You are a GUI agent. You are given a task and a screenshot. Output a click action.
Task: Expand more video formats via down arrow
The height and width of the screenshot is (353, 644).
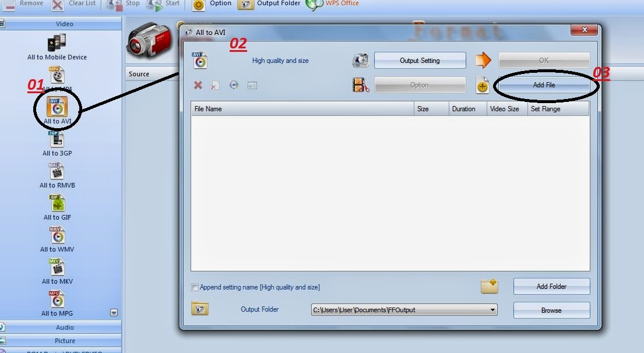114,313
